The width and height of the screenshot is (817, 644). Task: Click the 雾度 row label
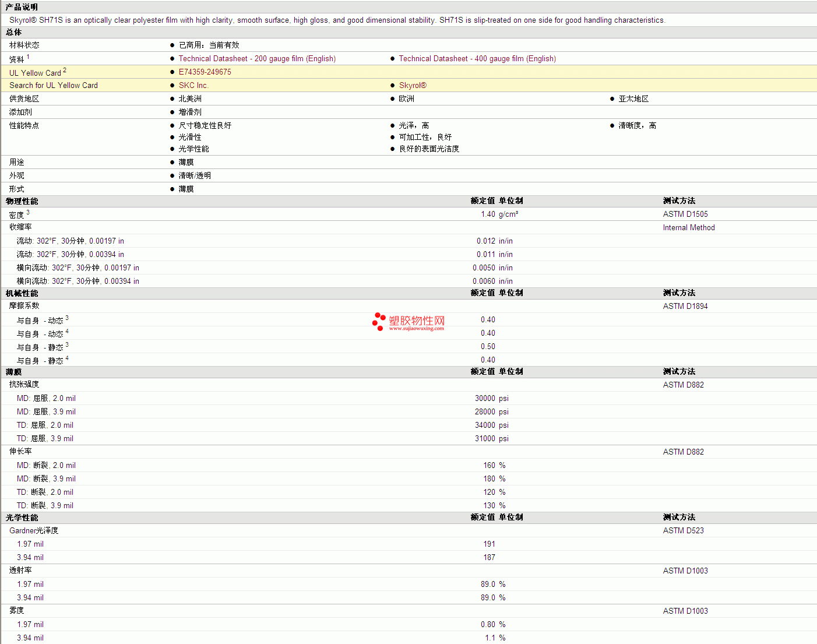coord(17,610)
